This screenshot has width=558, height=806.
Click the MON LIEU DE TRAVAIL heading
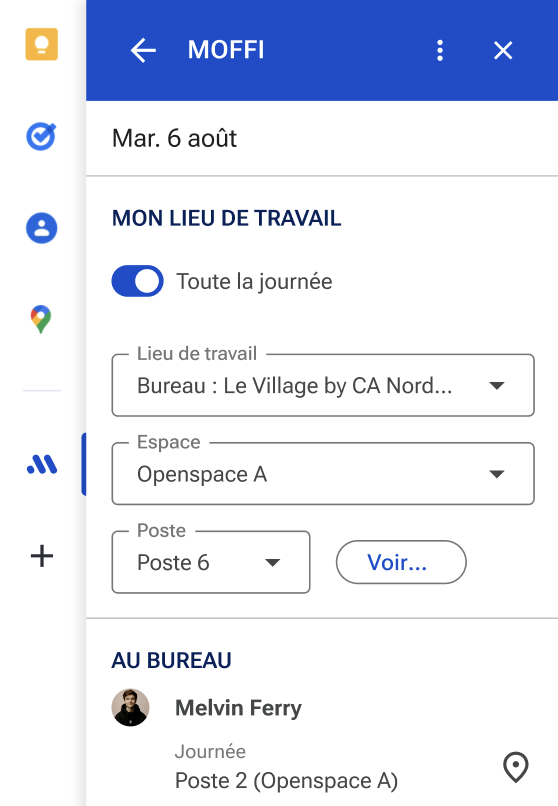[x=227, y=218]
